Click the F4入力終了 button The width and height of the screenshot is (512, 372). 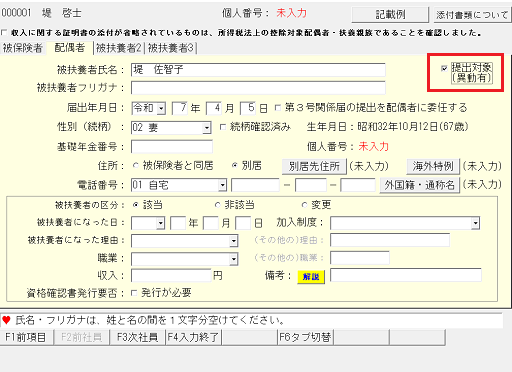point(193,337)
